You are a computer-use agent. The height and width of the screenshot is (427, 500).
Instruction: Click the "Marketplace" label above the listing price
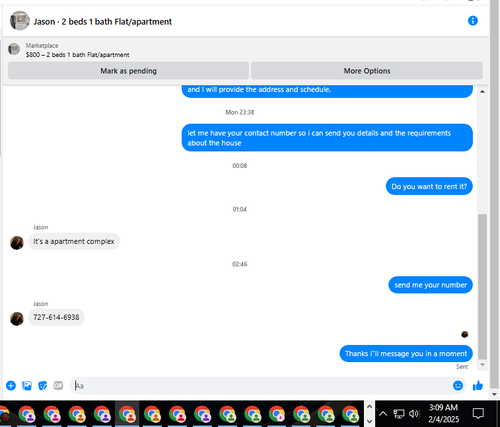click(x=42, y=45)
